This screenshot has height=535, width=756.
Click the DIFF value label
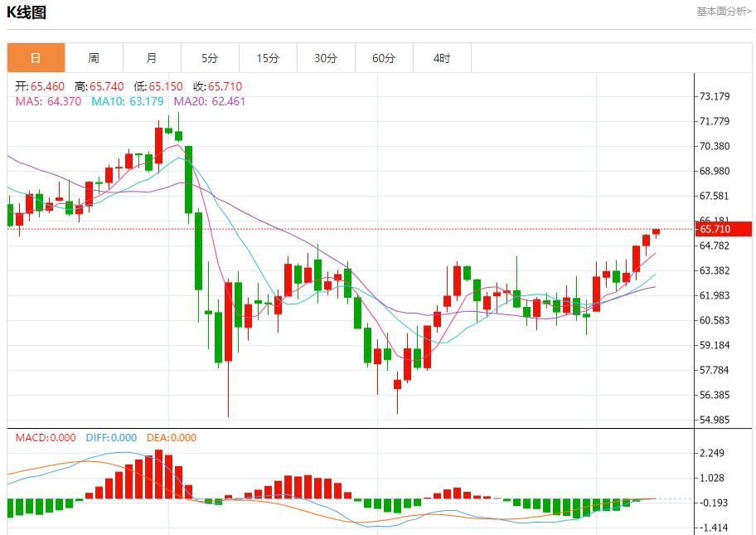111,437
